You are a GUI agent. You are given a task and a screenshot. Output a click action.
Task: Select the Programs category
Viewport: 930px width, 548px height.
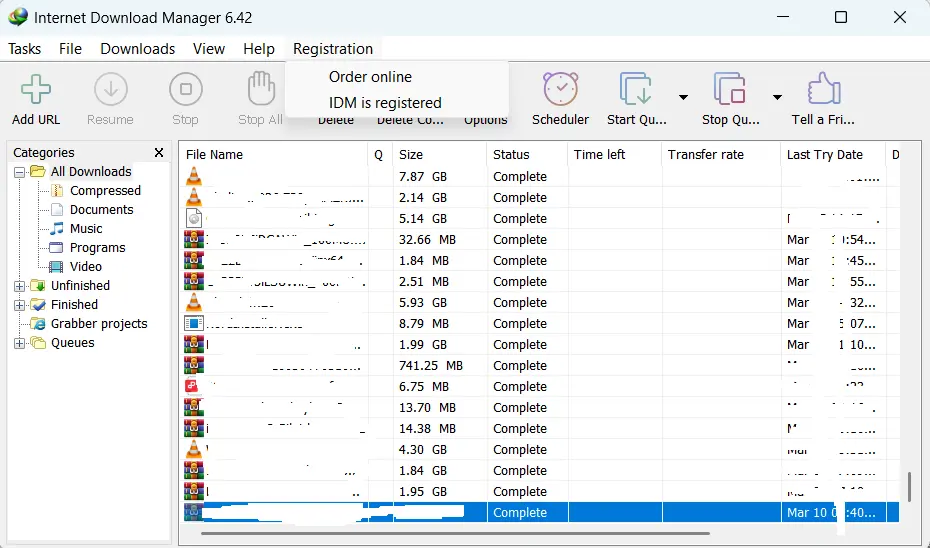pos(97,247)
